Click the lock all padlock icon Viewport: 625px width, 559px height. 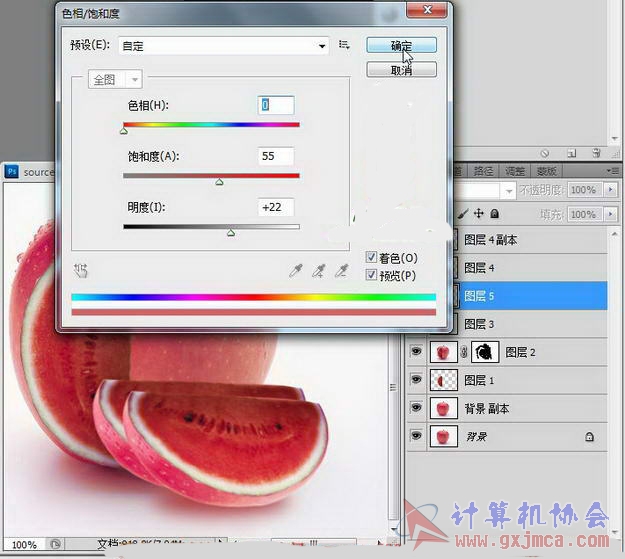[x=494, y=214]
